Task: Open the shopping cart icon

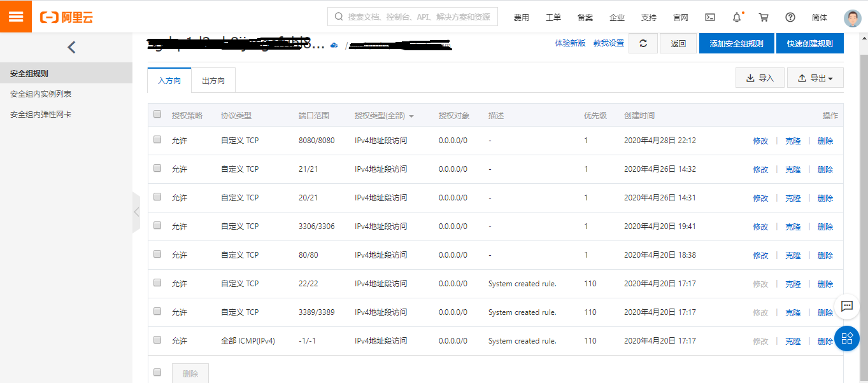Action: click(764, 17)
